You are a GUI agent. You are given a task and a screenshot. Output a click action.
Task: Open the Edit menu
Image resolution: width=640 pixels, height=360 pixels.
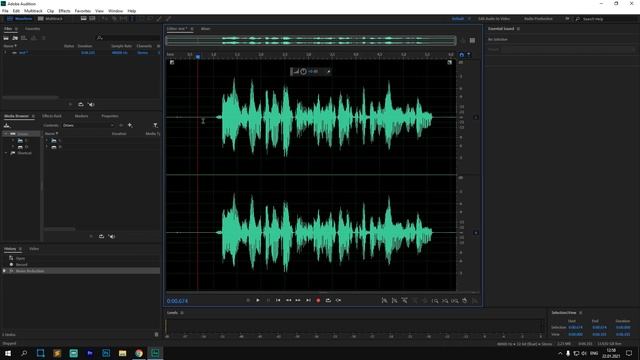tap(16, 11)
